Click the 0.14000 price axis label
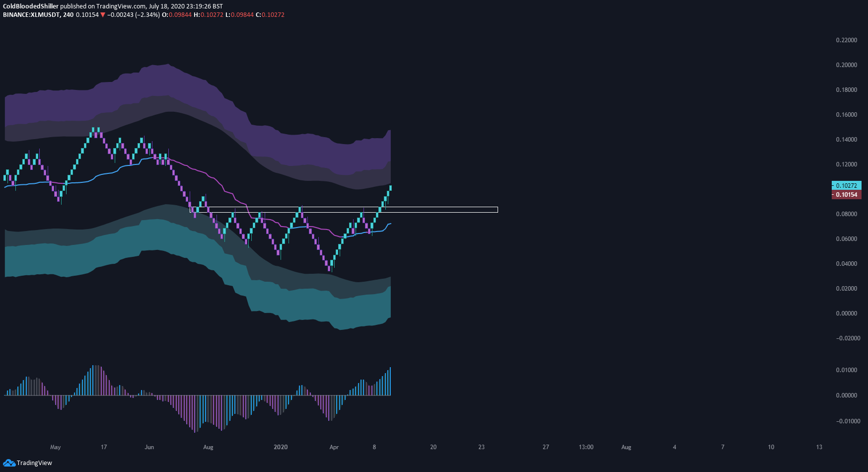 [847, 140]
